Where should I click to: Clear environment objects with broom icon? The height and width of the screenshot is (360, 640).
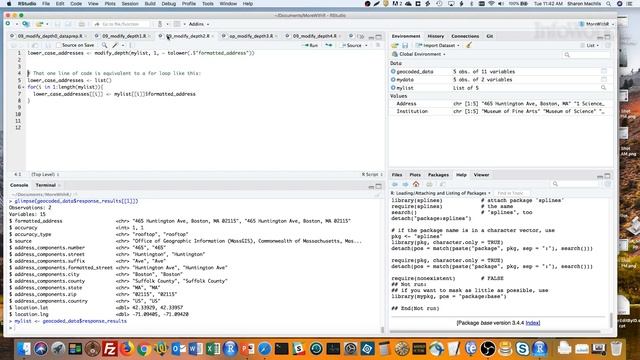(x=469, y=45)
